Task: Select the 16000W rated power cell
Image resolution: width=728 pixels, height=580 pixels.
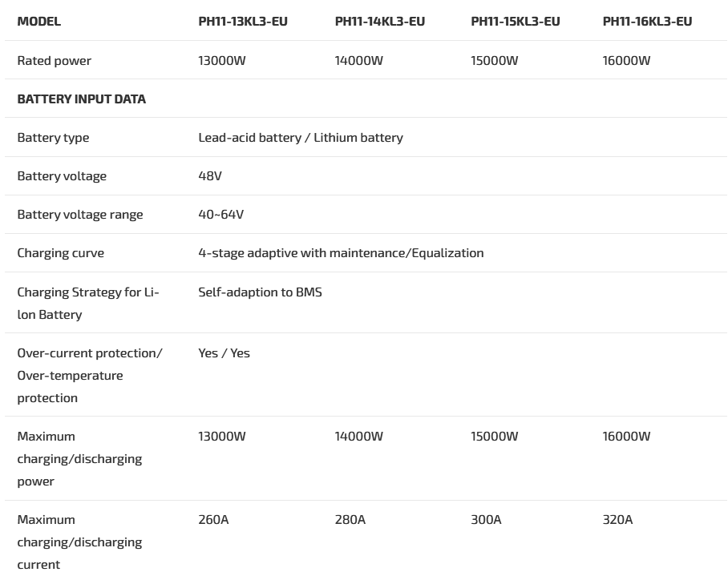Action: pos(626,61)
